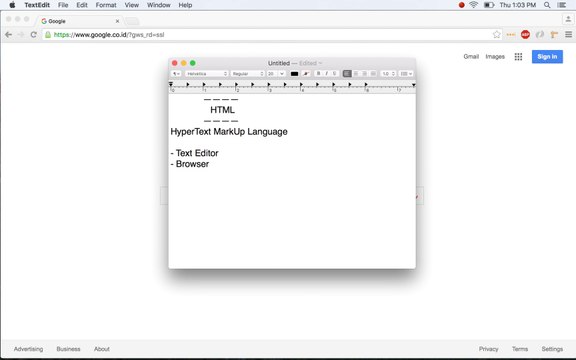Click the red recording indicator in menu bar
This screenshot has height=360, width=576.
pos(461,5)
